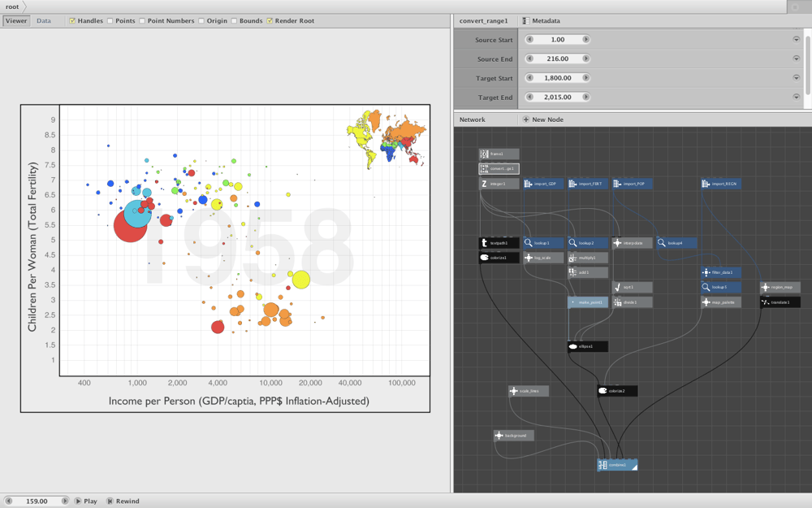
Task: Select the scale_lines node
Action: 529,391
